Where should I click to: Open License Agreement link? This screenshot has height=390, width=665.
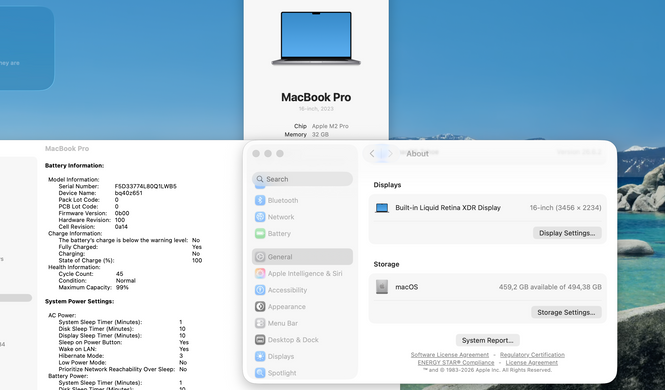531,362
